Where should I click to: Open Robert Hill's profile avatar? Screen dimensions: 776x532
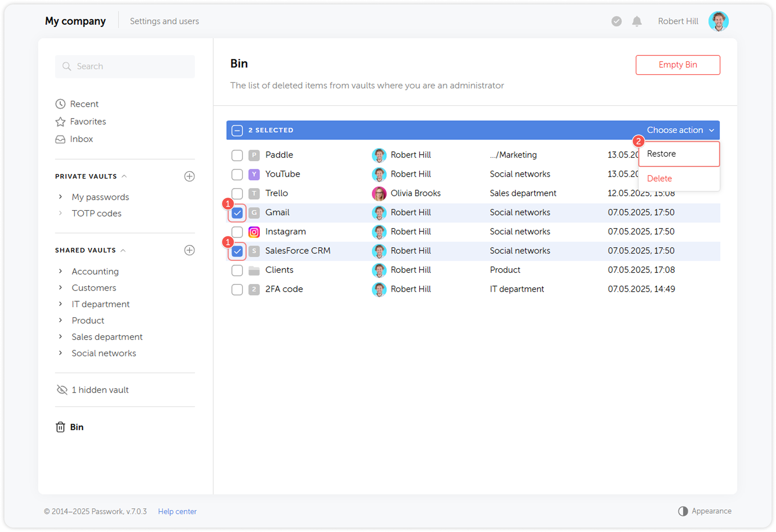coord(718,21)
